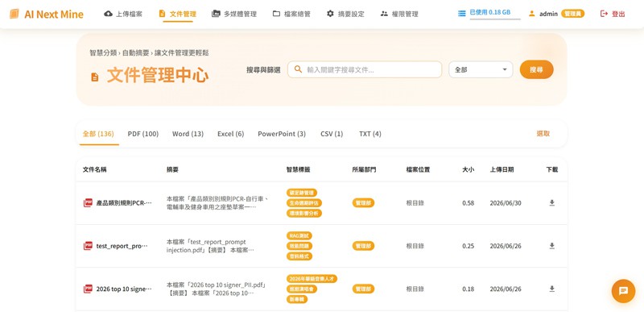Click the storage usage progress bar
The image size is (644, 312).
(495, 19)
